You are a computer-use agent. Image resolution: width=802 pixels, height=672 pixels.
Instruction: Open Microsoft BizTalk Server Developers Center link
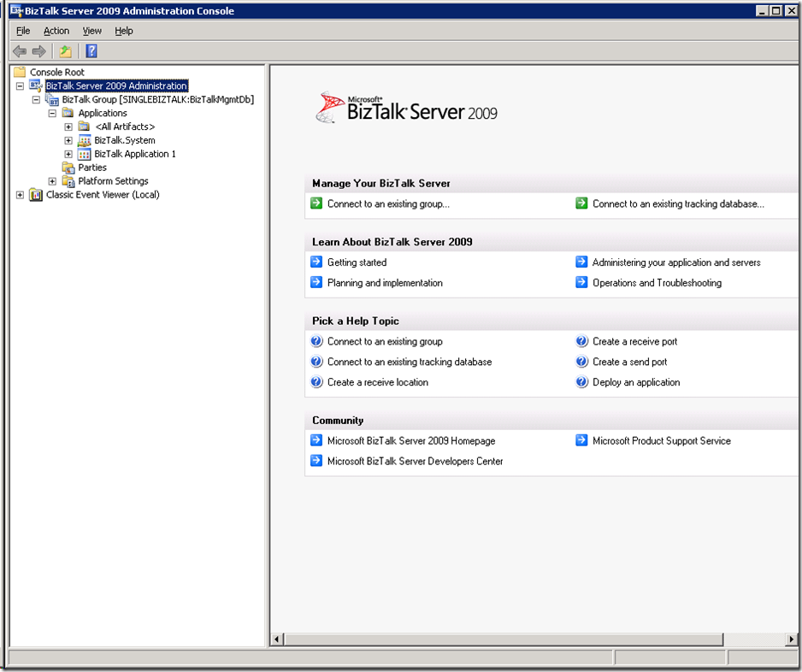[x=415, y=461]
